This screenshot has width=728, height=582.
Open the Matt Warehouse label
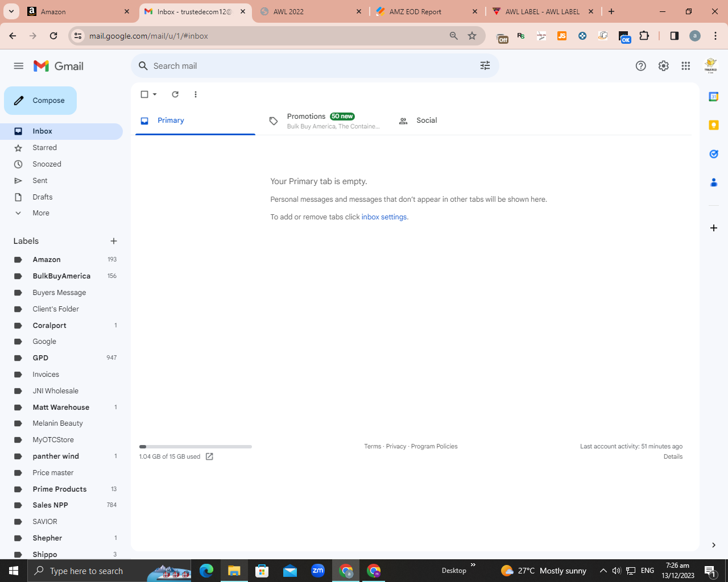[x=61, y=408]
